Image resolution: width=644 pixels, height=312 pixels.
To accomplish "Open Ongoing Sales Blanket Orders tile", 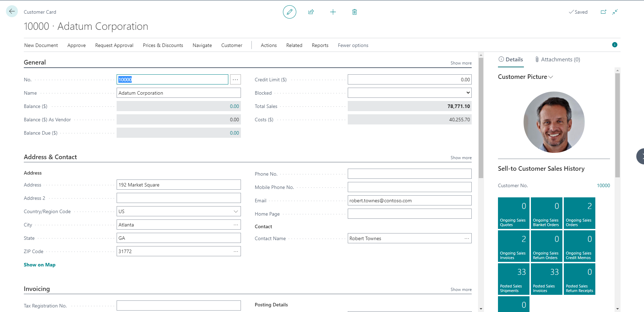I will [546, 213].
